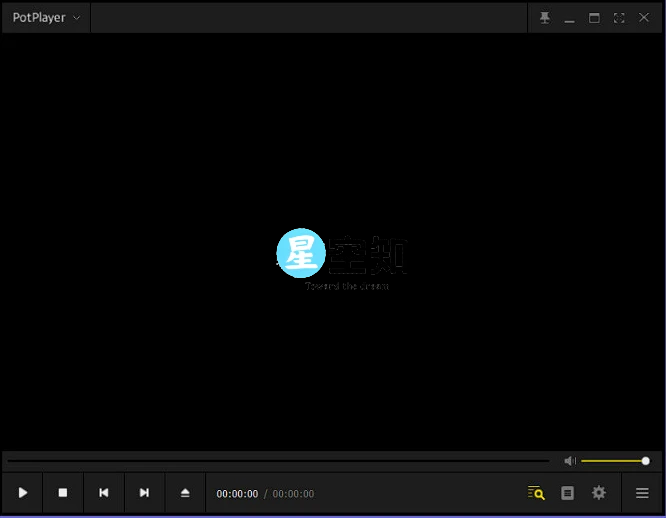This screenshot has width=666, height=518.
Task: Minimize the PotPlayer window
Action: [569, 18]
